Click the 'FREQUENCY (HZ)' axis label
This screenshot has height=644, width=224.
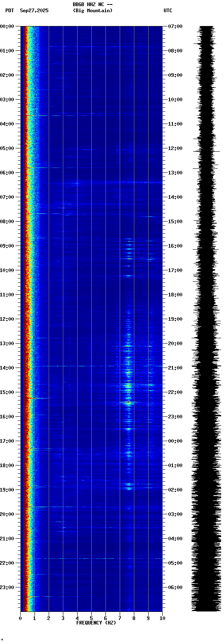coord(96,623)
